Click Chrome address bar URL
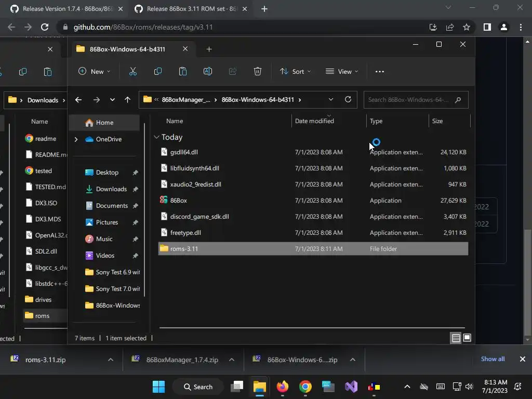The height and width of the screenshot is (399, 532). pos(143,27)
